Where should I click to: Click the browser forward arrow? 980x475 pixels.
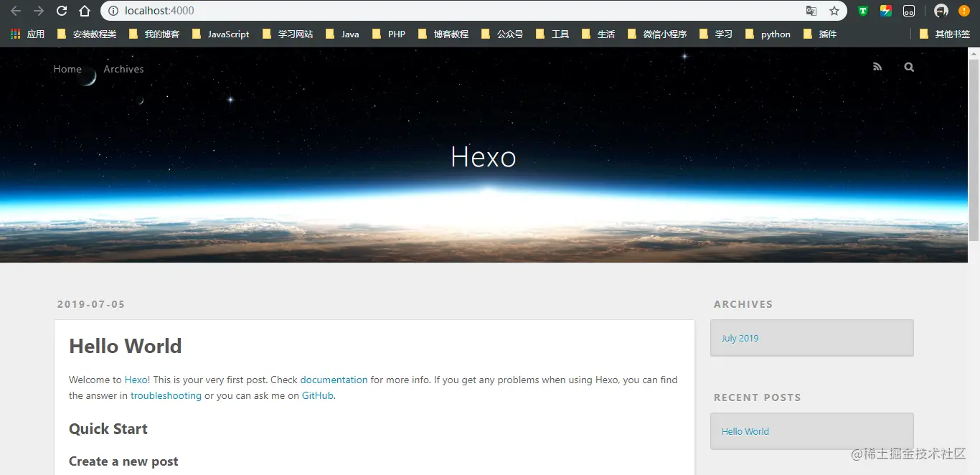point(39,11)
